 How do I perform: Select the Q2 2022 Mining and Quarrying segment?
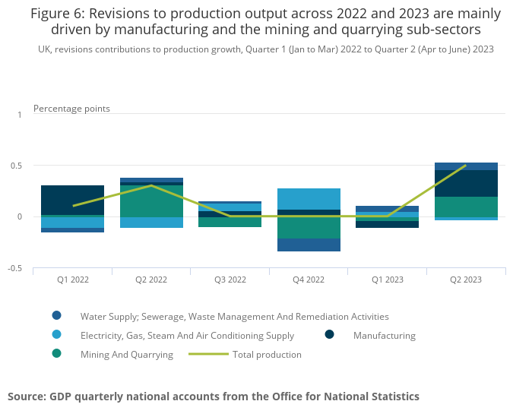click(x=151, y=201)
